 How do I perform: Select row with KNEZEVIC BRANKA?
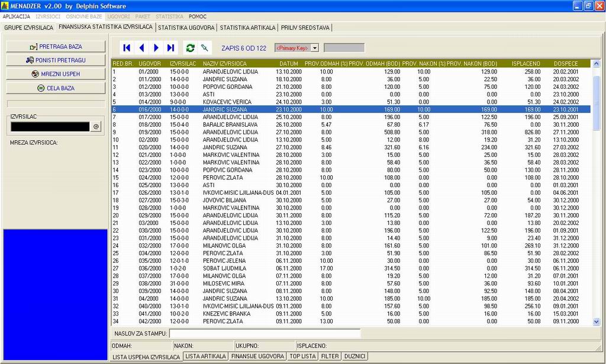351,314
